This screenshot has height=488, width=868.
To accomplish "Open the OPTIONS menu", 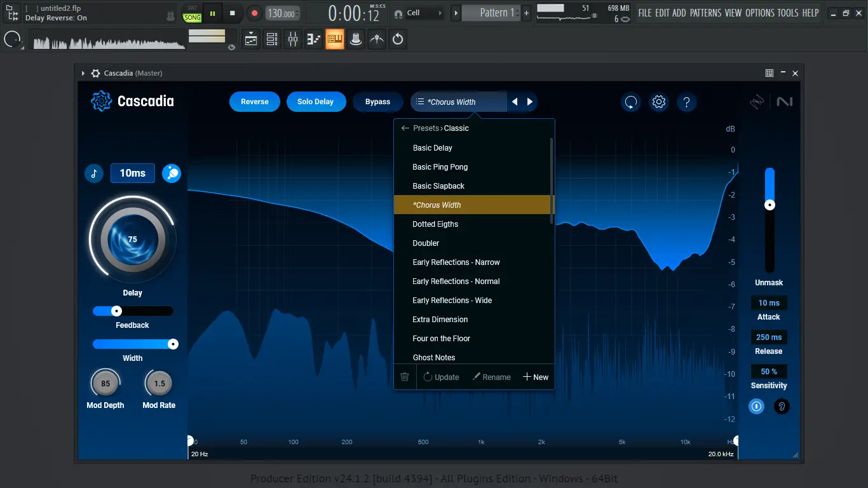I will pyautogui.click(x=761, y=13).
